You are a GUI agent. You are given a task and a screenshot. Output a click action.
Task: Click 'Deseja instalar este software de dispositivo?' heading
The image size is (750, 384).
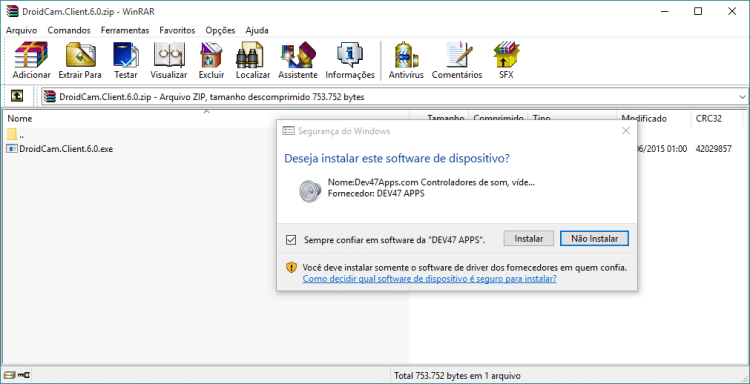(x=397, y=158)
